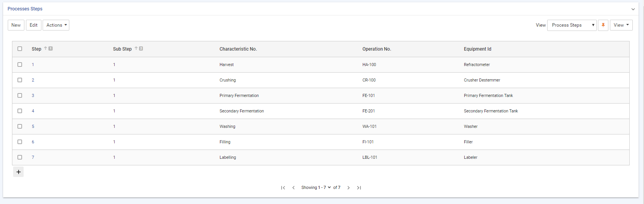Click the plus icon below the table
This screenshot has height=204, width=644.
18,172
